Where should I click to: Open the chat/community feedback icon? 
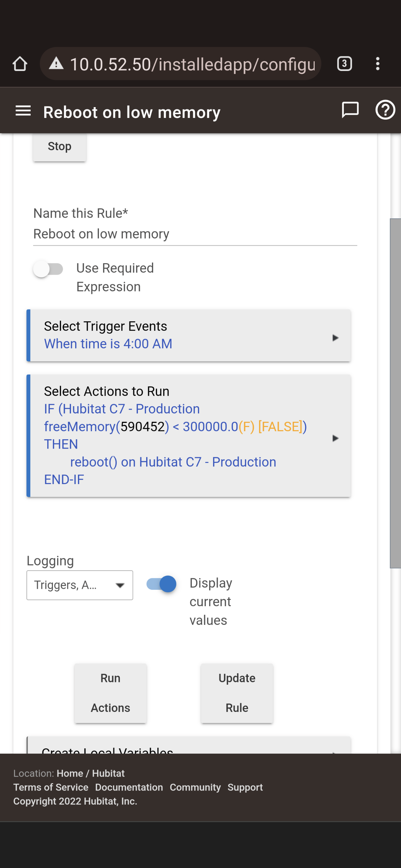[x=350, y=110]
